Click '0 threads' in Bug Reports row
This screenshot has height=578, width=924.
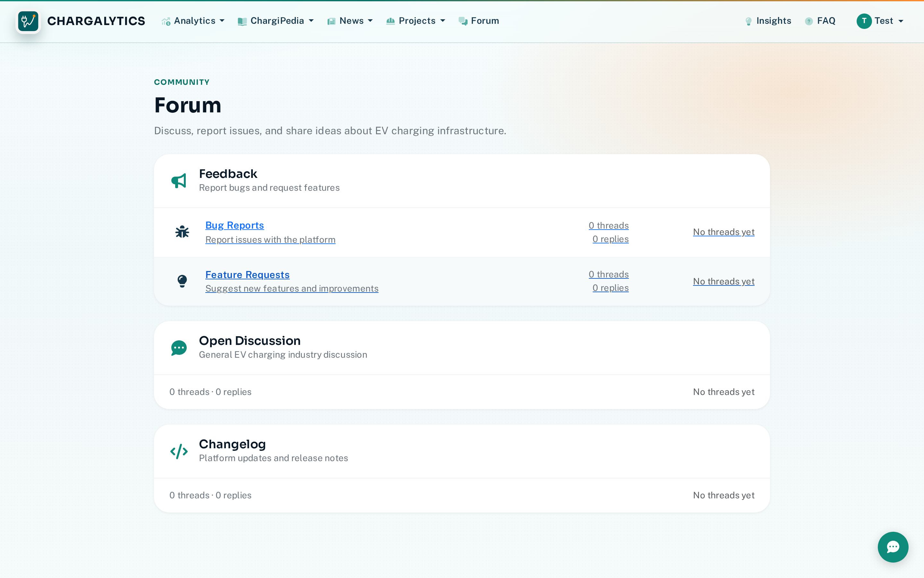pos(609,225)
